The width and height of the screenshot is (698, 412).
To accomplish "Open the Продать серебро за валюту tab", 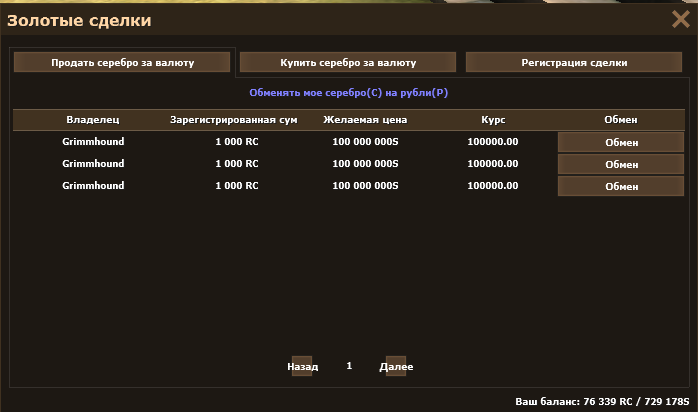I will tap(122, 62).
